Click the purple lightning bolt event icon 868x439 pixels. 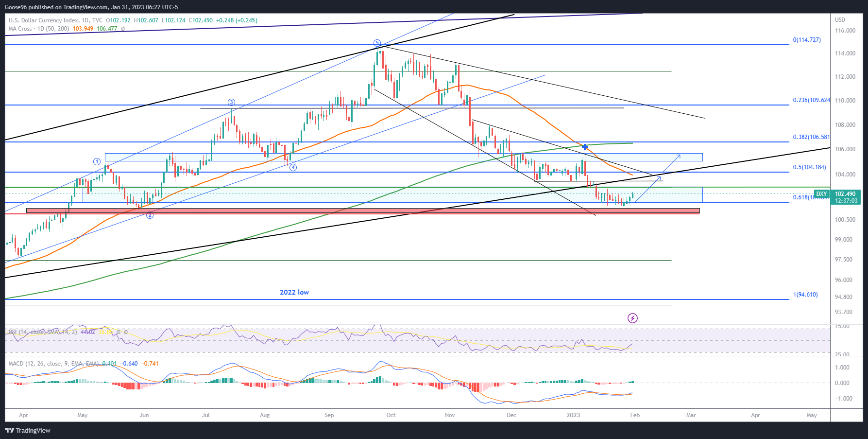(632, 318)
